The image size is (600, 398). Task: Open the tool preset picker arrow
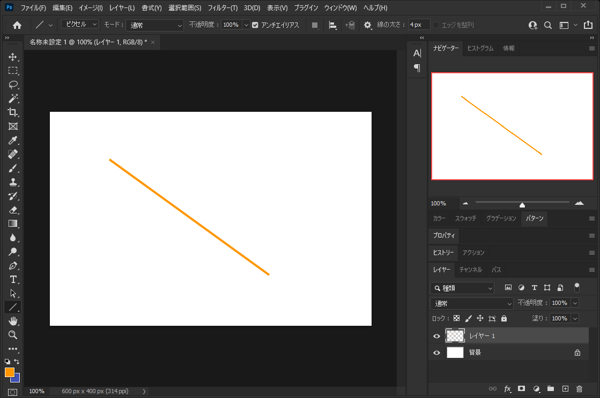(51, 25)
